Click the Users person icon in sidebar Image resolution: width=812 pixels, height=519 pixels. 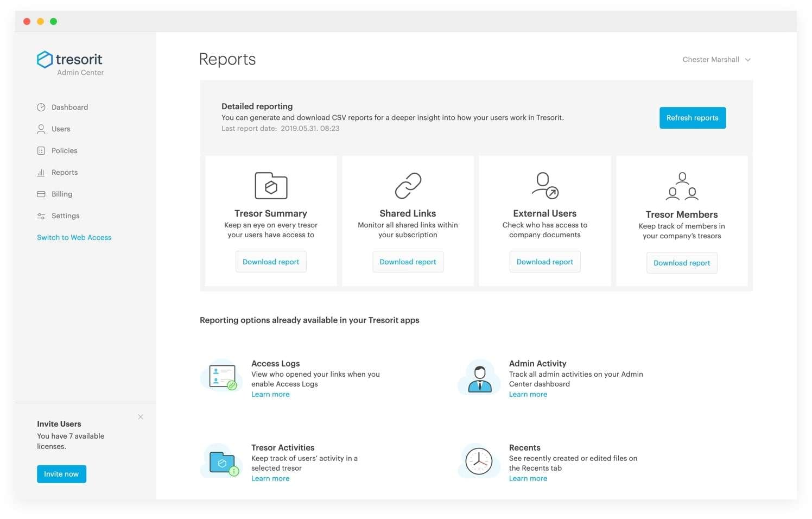[x=41, y=129]
